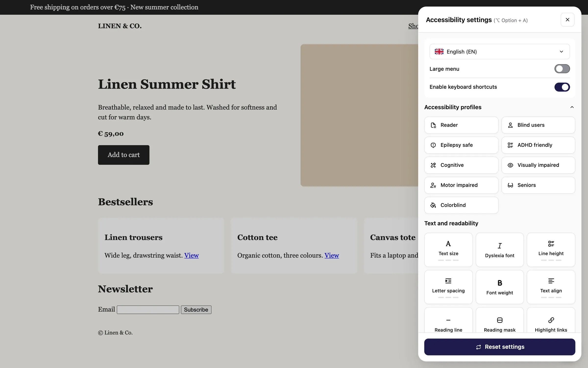Click the Subscribe button

(x=196, y=310)
